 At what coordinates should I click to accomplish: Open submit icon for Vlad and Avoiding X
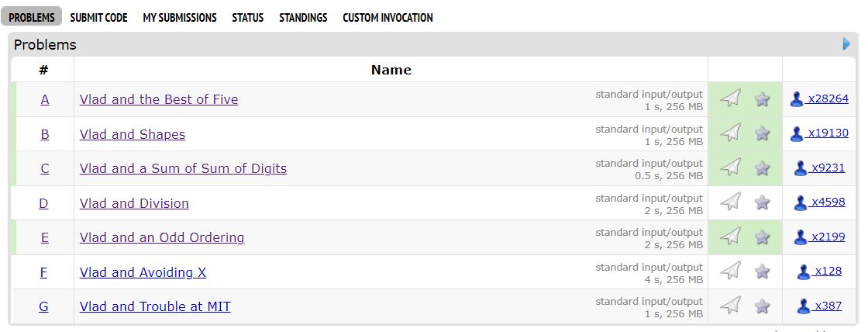tap(730, 271)
